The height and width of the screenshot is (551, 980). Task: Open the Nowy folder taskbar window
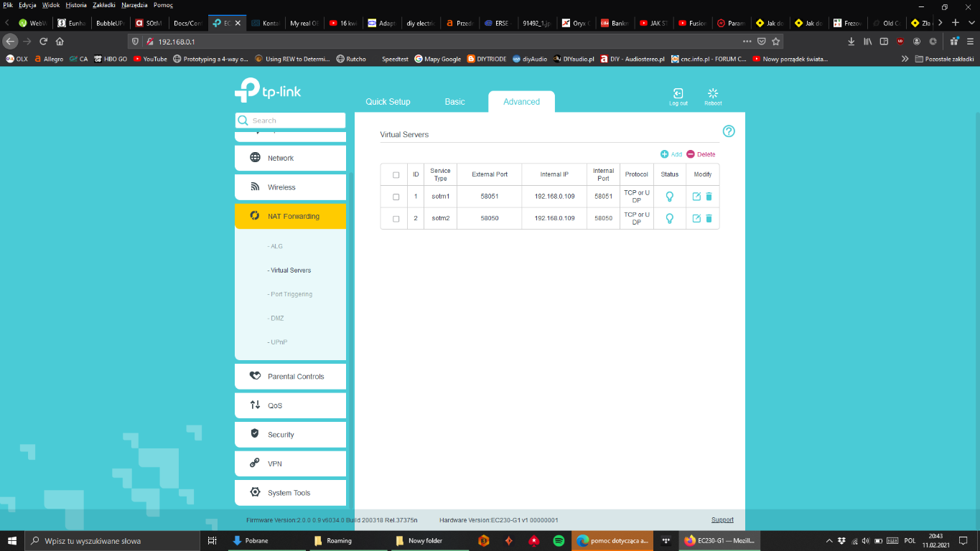click(429, 540)
